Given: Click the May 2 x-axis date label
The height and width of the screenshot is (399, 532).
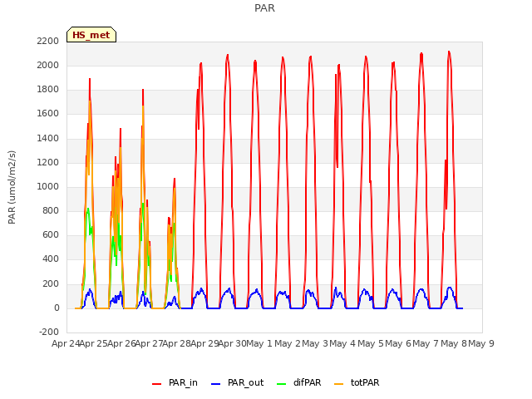Looking at the screenshot, I should [x=288, y=343].
